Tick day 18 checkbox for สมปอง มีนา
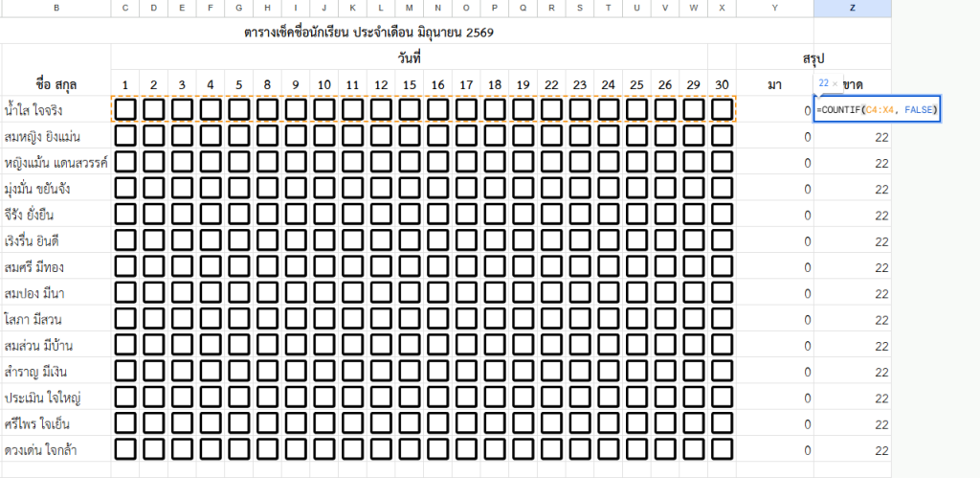This screenshot has width=980, height=478. (495, 293)
